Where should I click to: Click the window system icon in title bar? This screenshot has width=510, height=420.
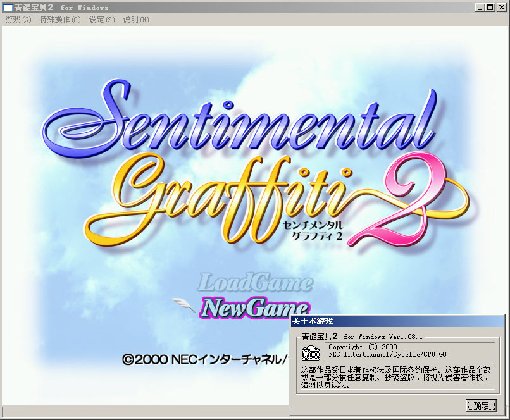point(8,7)
